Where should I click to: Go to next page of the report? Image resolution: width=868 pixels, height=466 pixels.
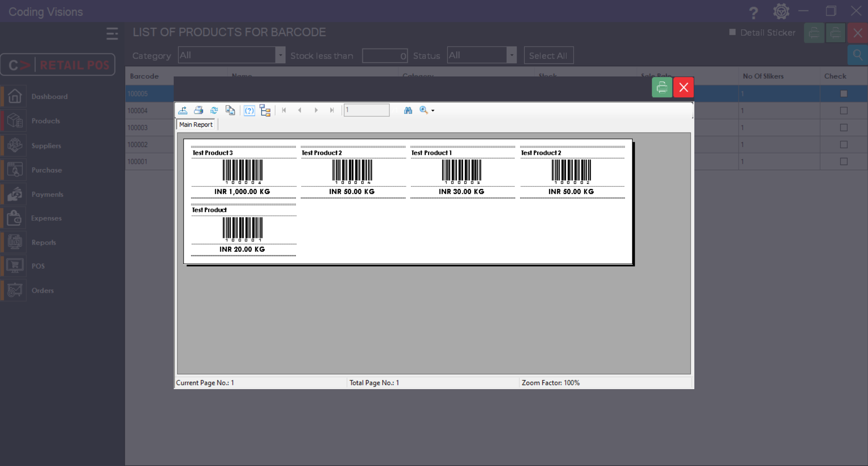tap(316, 110)
